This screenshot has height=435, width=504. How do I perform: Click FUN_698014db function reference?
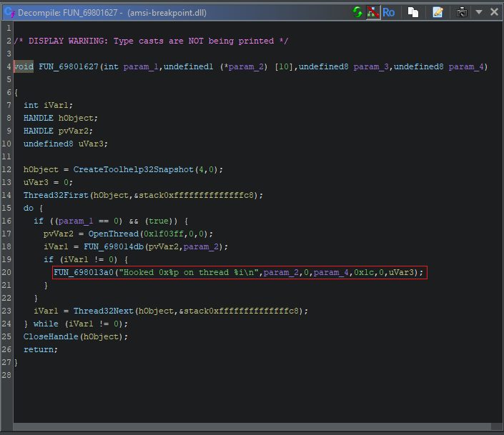pos(114,246)
